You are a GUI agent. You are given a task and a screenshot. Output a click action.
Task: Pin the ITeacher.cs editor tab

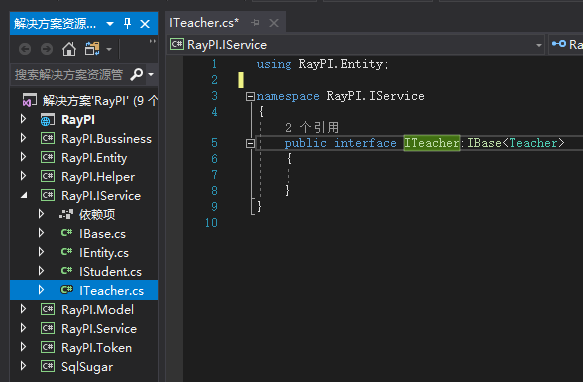click(x=255, y=23)
